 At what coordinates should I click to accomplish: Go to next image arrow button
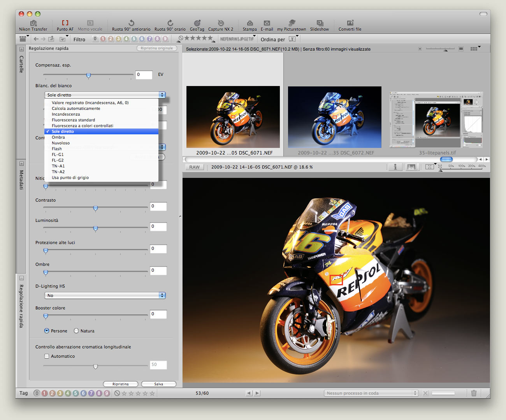click(257, 393)
